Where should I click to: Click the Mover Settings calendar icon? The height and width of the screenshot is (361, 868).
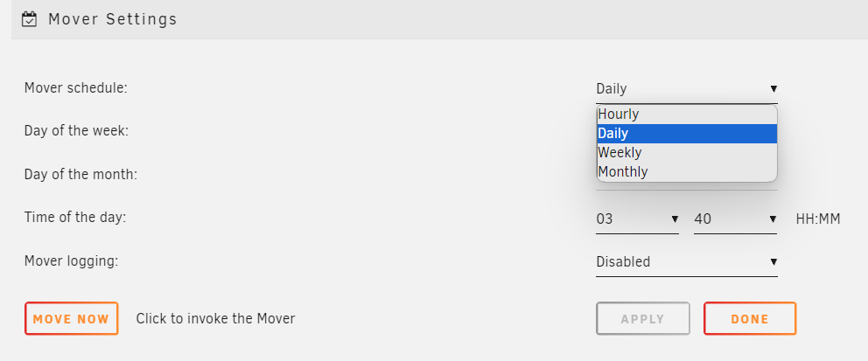29,20
